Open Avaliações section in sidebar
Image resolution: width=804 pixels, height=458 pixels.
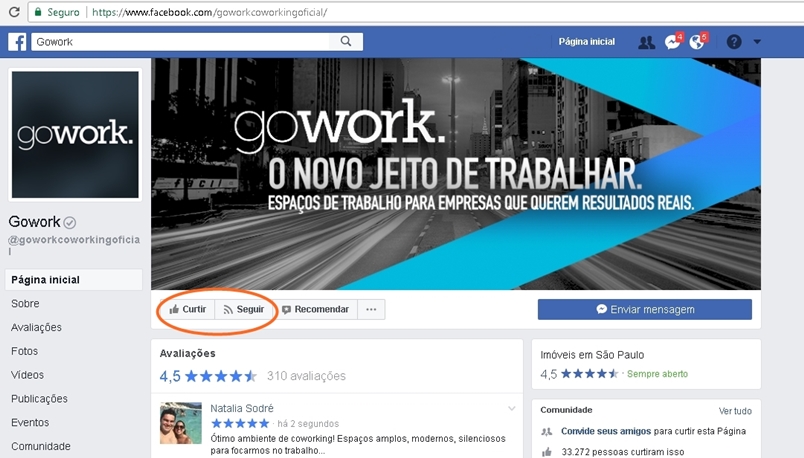36,327
